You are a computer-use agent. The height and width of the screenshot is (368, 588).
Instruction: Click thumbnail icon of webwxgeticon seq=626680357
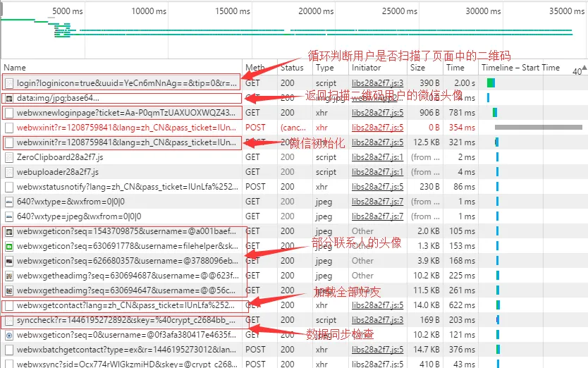[9, 261]
